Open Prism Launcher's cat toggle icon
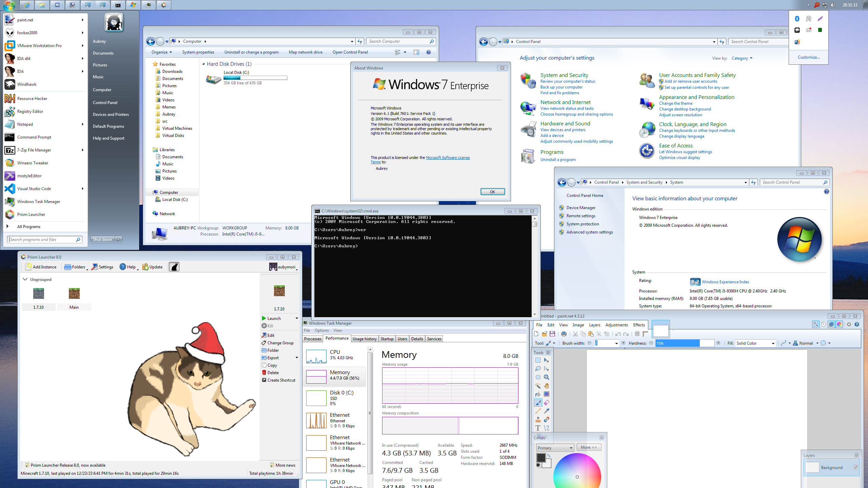This screenshot has height=488, width=868. click(174, 267)
